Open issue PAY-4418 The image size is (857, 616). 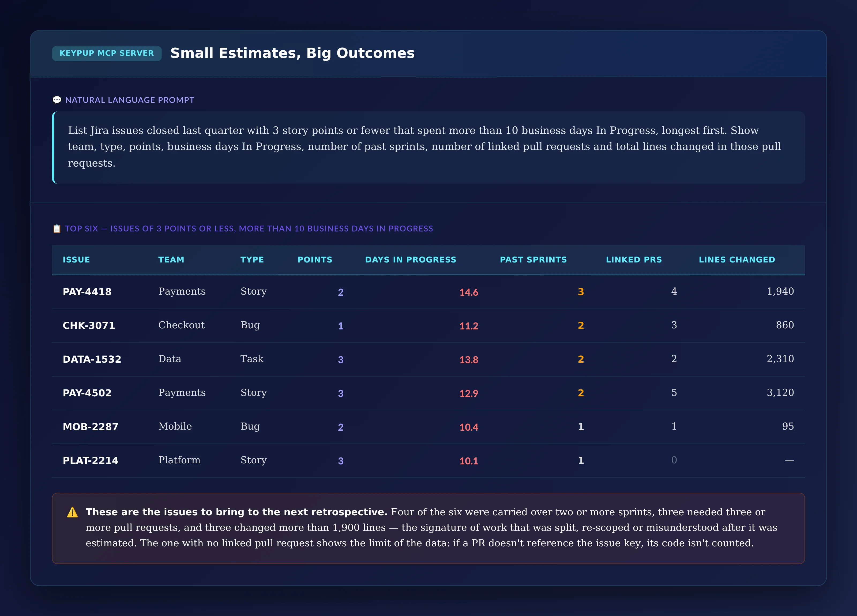(87, 292)
